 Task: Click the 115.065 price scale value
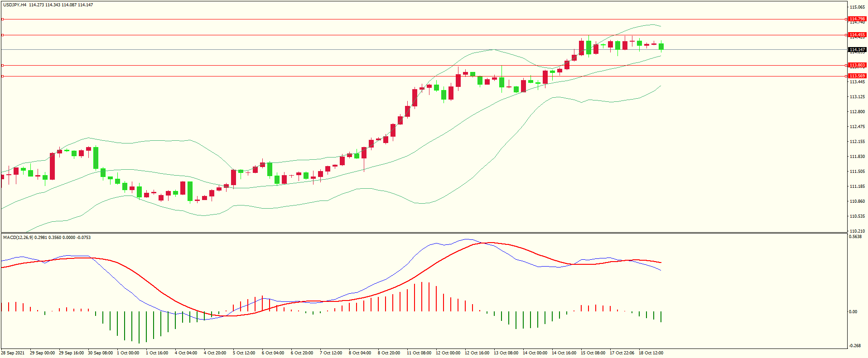[857, 7]
